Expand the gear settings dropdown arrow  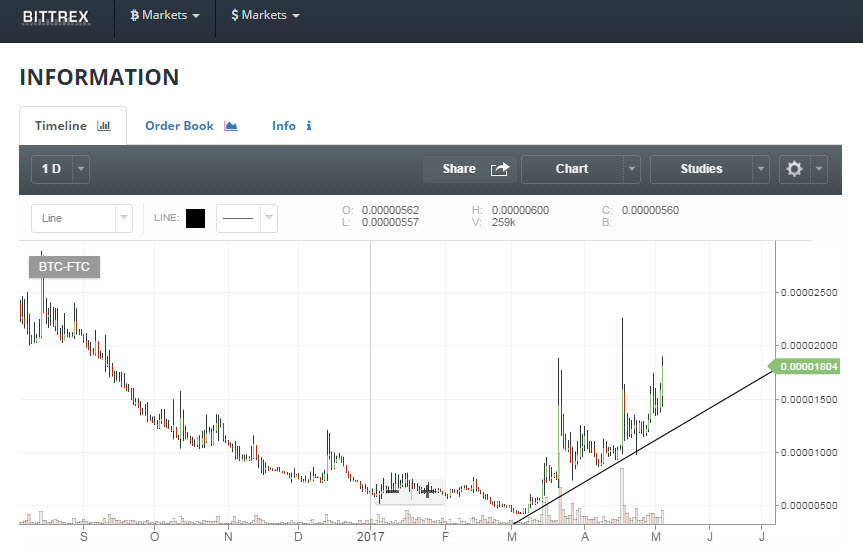(x=819, y=169)
